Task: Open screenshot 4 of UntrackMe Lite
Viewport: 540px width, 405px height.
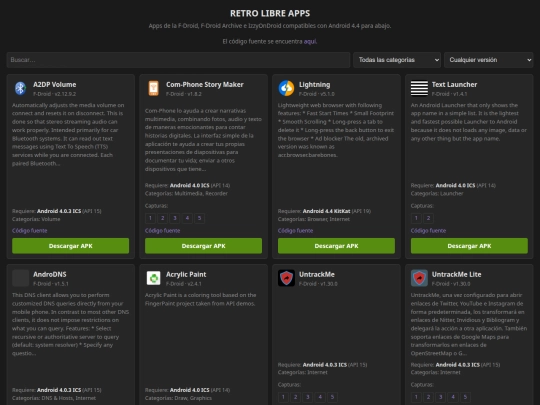Action: pyautogui.click(x=453, y=397)
